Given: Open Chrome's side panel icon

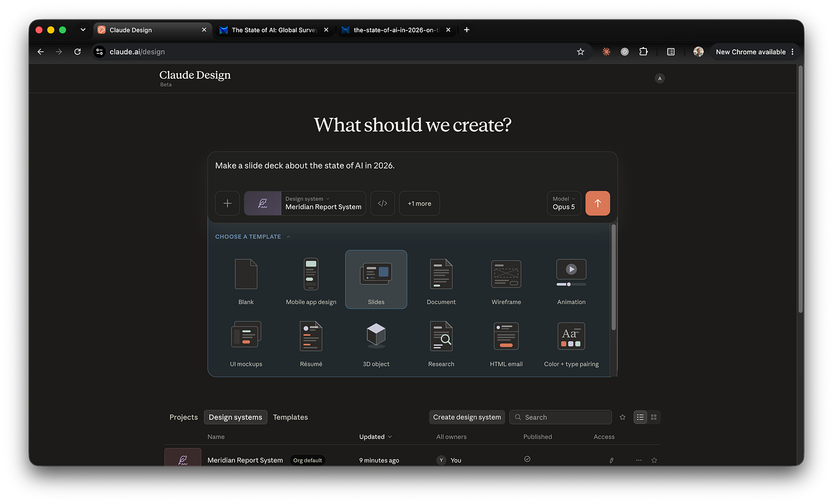Looking at the screenshot, I should (x=671, y=51).
